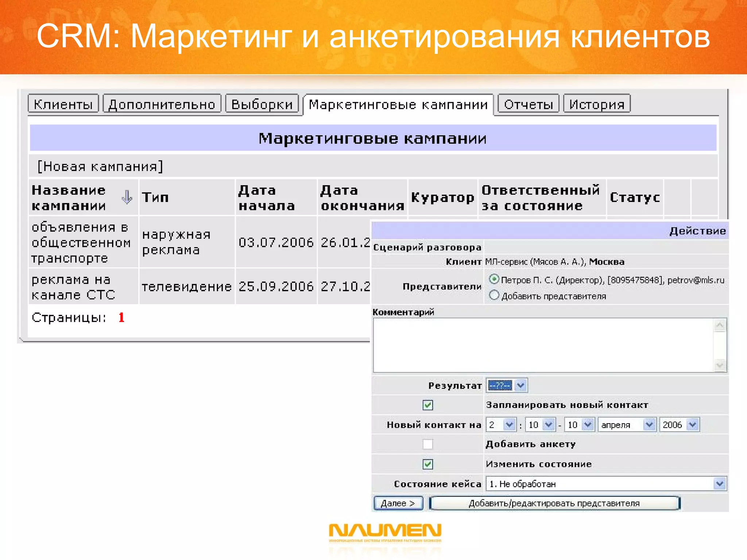This screenshot has height=560, width=747.
Task: Open the new contact hour dropdown showing 2
Action: 501,425
